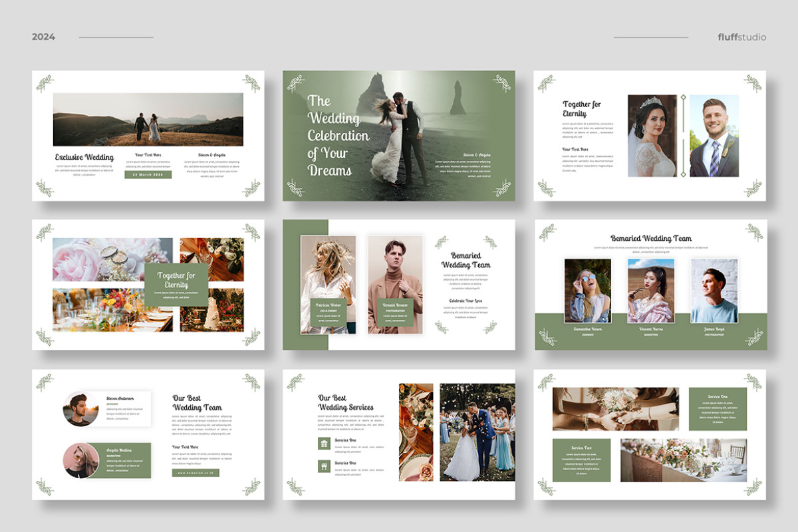Click the gift box service icon

coord(324,444)
